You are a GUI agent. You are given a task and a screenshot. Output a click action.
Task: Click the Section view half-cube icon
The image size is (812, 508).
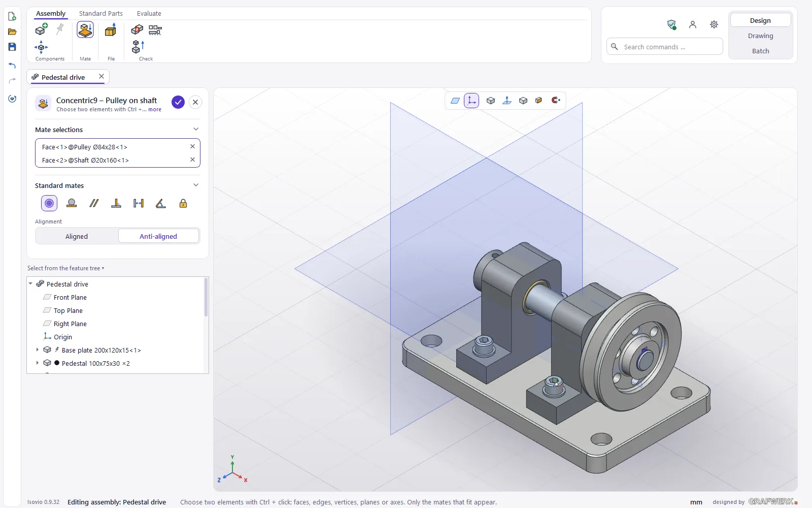coord(538,101)
